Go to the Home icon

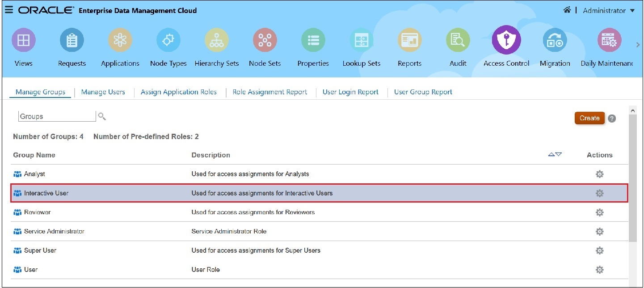click(567, 10)
